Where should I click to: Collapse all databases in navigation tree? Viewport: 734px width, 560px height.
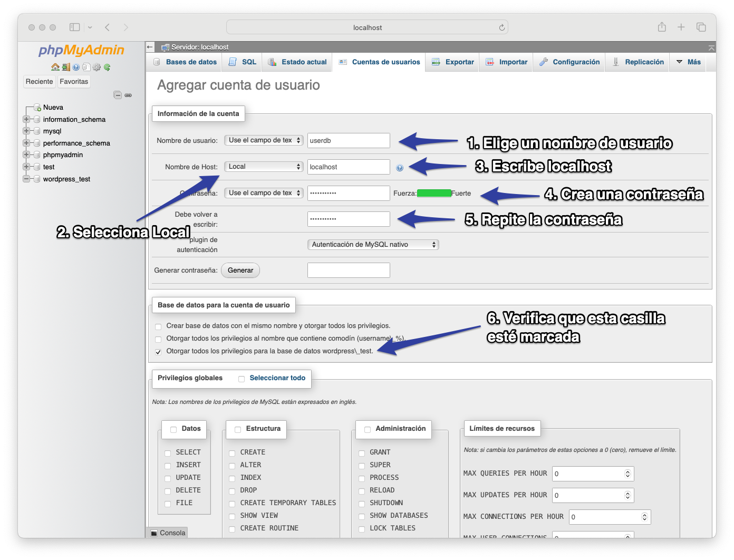[118, 95]
